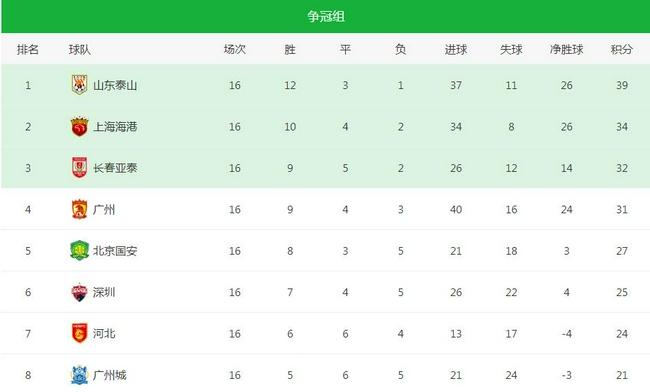Click the 上海海港 team crest
Image resolution: width=650 pixels, height=392 pixels.
point(79,126)
